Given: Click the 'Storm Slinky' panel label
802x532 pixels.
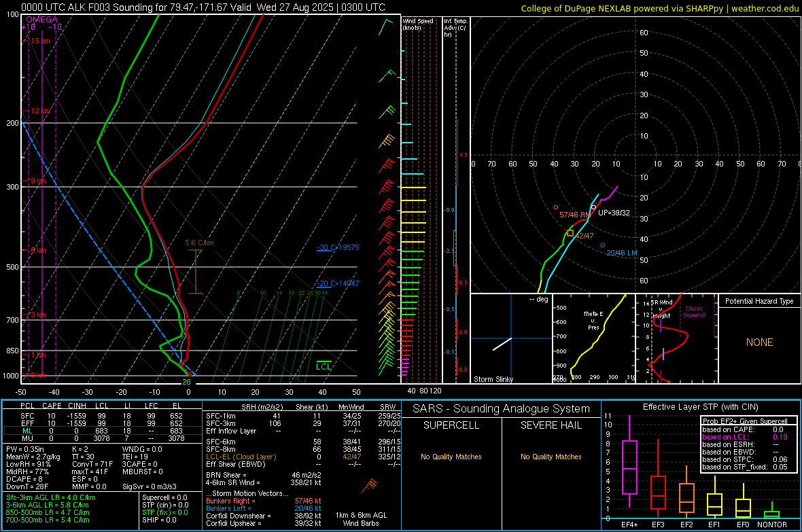Looking at the screenshot, I should coord(493,379).
